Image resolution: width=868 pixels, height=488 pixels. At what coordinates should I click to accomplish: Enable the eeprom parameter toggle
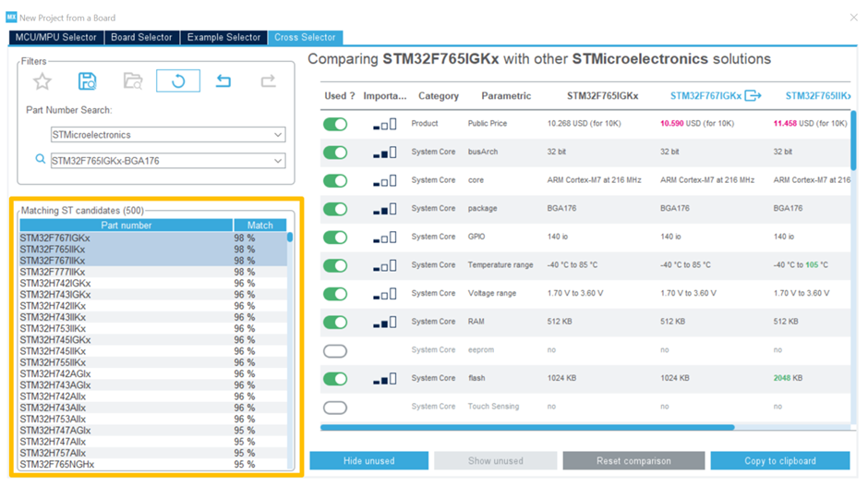tap(335, 350)
